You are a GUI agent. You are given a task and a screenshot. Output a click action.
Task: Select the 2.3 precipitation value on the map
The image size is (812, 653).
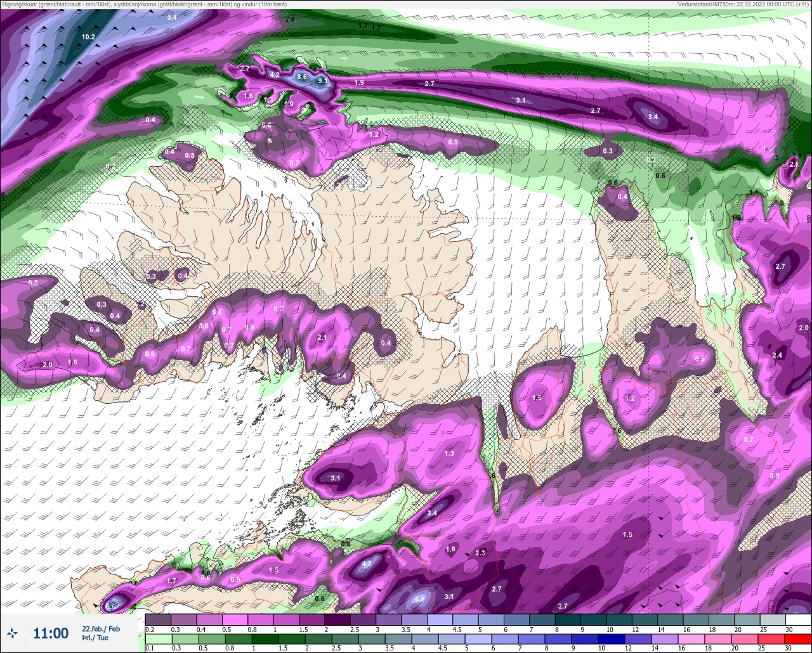[x=480, y=553]
